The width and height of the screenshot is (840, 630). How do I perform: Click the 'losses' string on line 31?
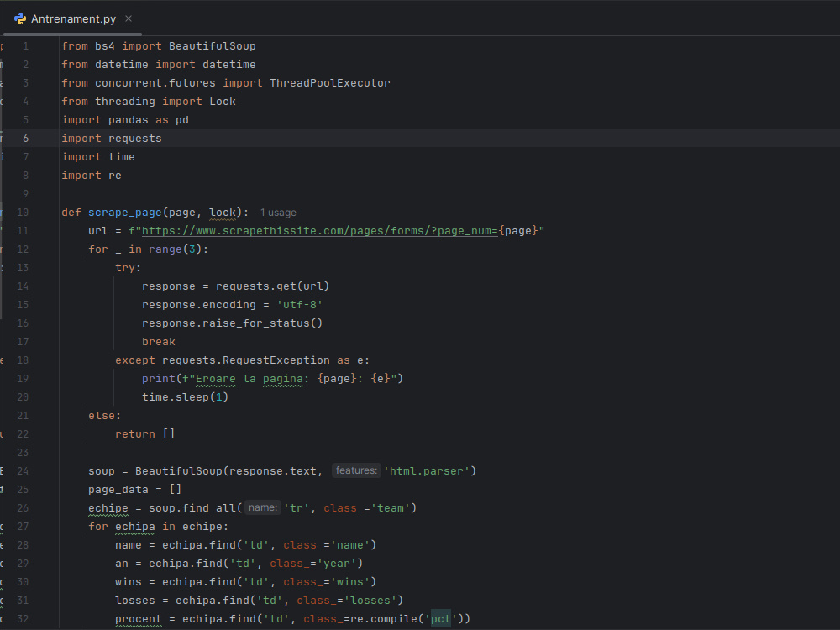(x=370, y=601)
